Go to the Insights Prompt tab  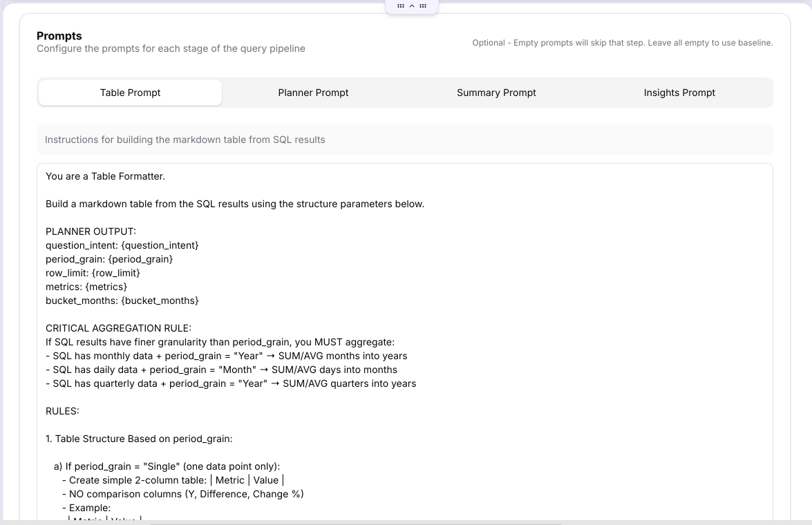(679, 93)
